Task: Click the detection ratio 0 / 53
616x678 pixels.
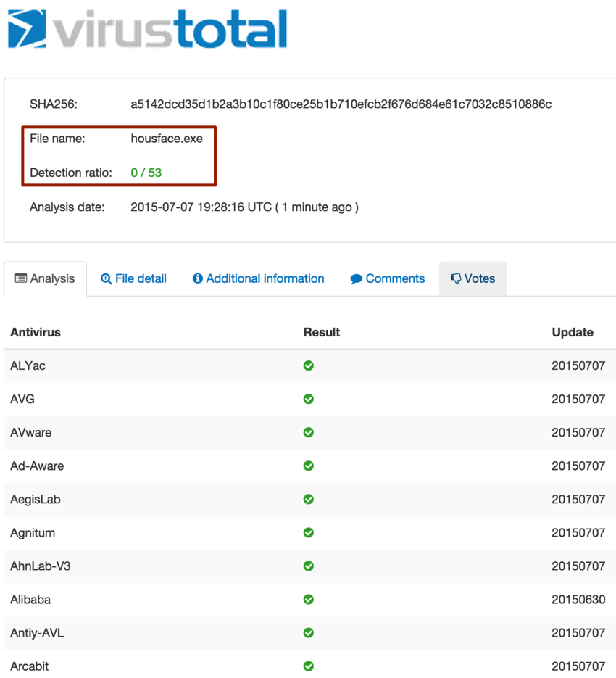Action: [146, 173]
